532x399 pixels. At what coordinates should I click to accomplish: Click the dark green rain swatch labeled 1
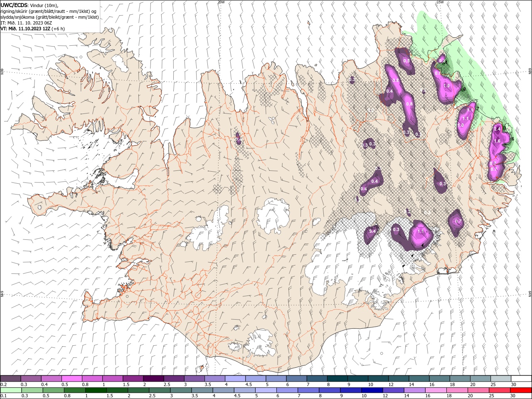[96, 390]
